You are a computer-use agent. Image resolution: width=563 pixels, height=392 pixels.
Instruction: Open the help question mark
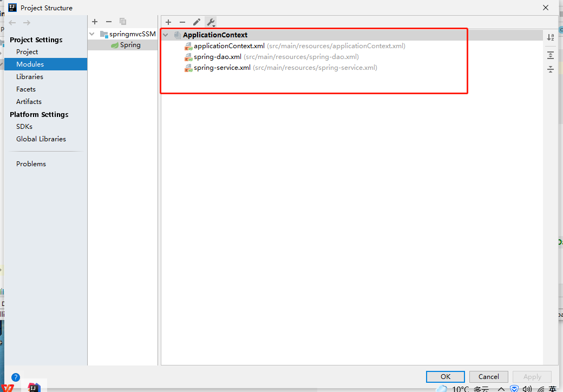pos(16,377)
